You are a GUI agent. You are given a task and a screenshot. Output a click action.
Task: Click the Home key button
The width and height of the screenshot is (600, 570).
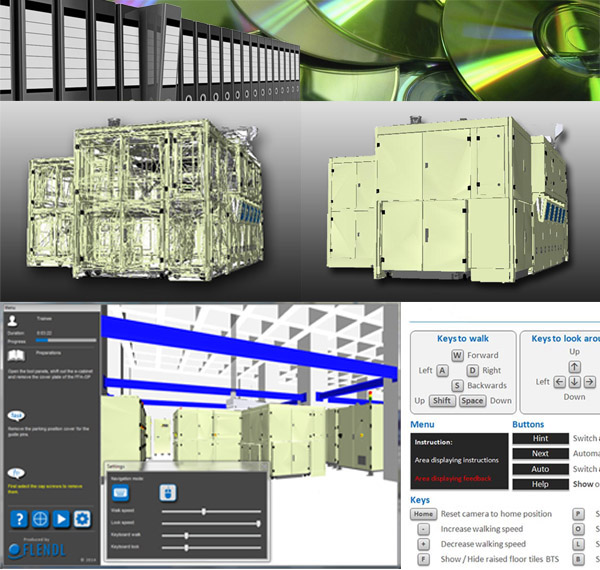[422, 514]
